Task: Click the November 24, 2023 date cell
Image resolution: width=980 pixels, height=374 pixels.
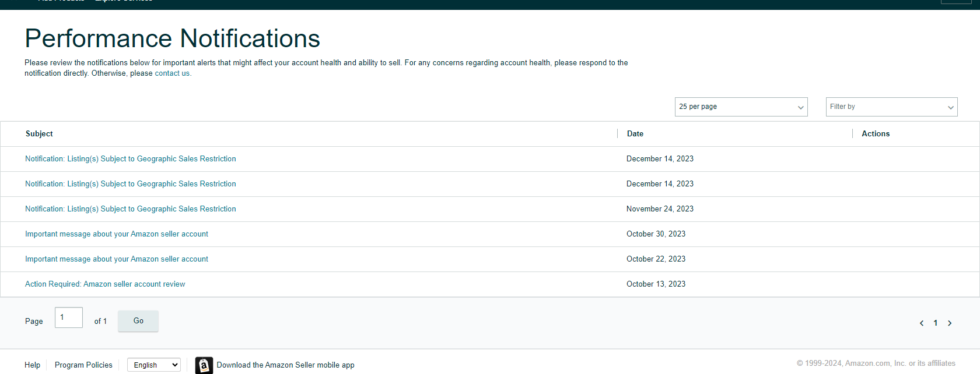Action: tap(660, 209)
